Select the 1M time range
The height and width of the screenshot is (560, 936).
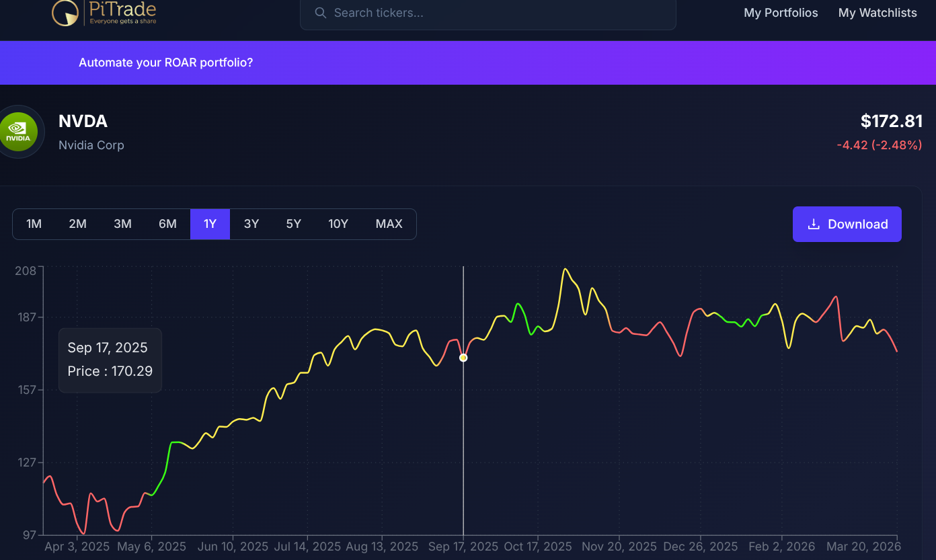(x=34, y=224)
